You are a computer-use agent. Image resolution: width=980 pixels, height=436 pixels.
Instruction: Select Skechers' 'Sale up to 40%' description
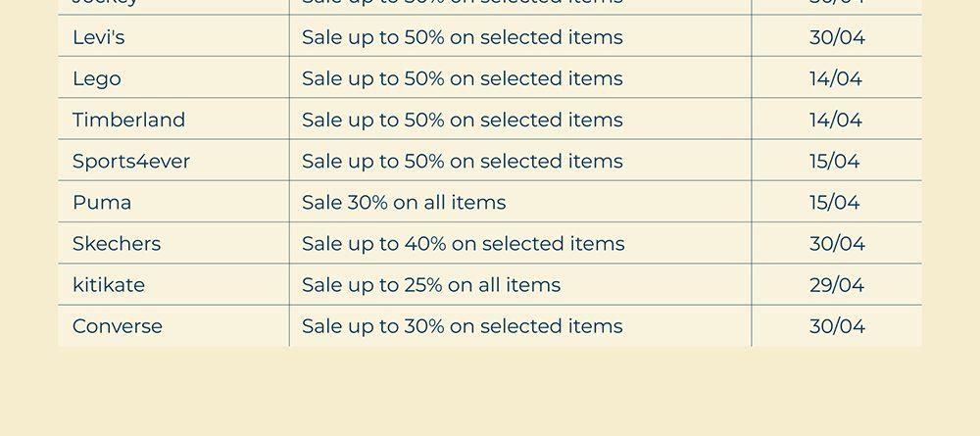[463, 244]
